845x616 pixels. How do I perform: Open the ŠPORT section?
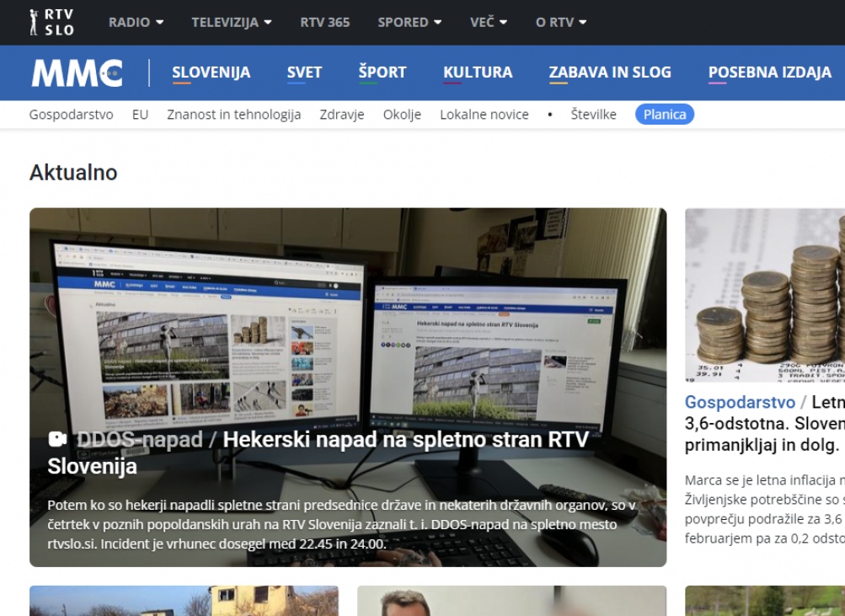click(382, 72)
